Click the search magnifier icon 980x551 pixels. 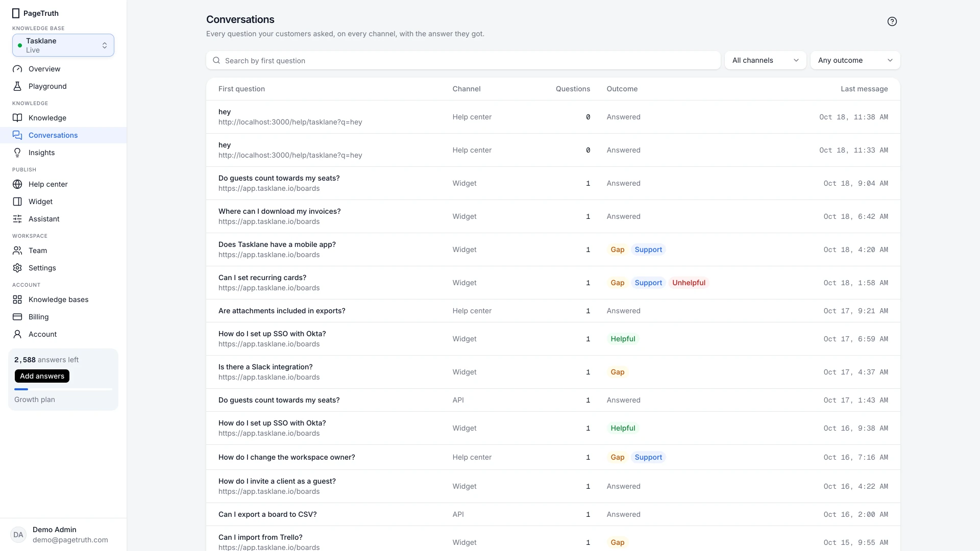216,60
